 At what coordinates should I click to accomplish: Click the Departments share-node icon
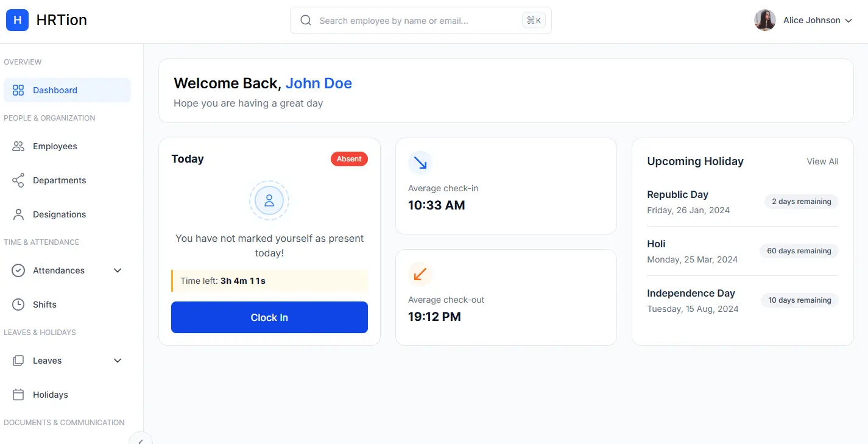(x=18, y=180)
